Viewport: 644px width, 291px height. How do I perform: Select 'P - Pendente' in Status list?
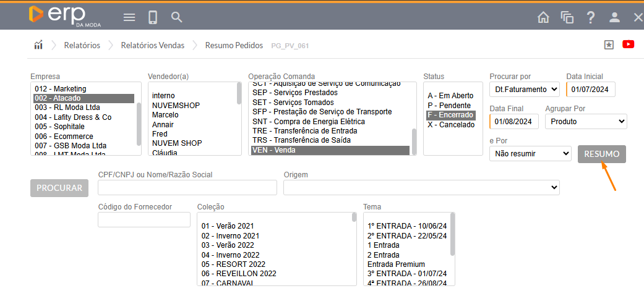point(450,106)
